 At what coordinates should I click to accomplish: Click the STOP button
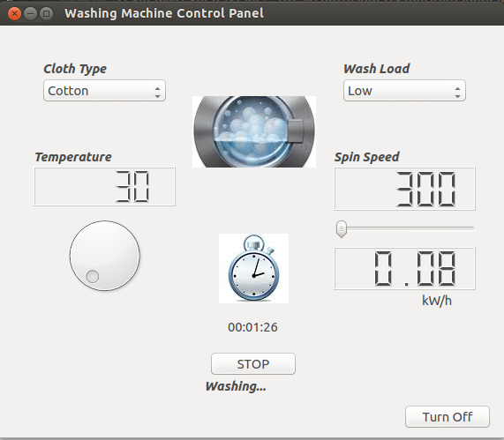pyautogui.click(x=253, y=364)
